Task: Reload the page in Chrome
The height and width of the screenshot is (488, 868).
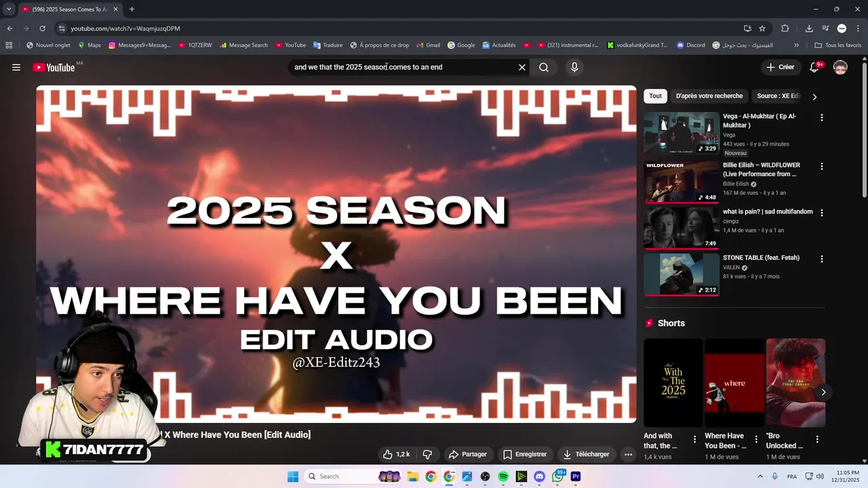Action: click(x=42, y=28)
